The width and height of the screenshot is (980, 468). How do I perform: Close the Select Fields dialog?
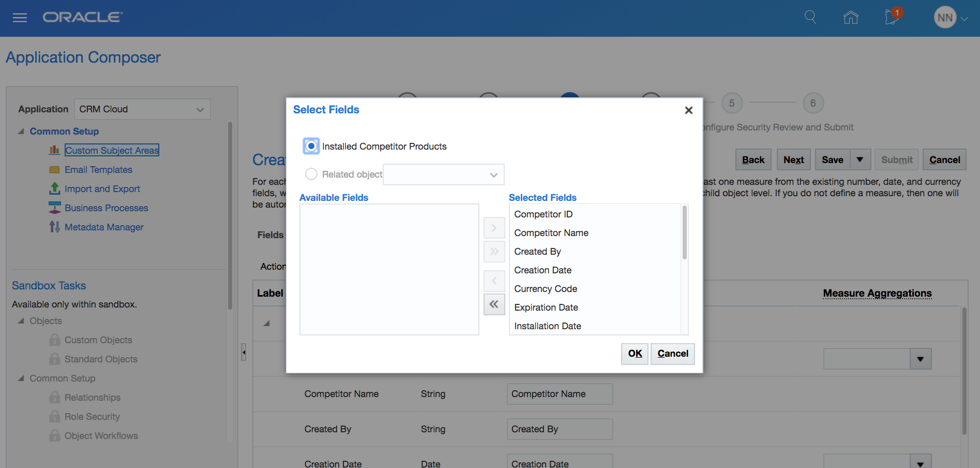coord(688,110)
